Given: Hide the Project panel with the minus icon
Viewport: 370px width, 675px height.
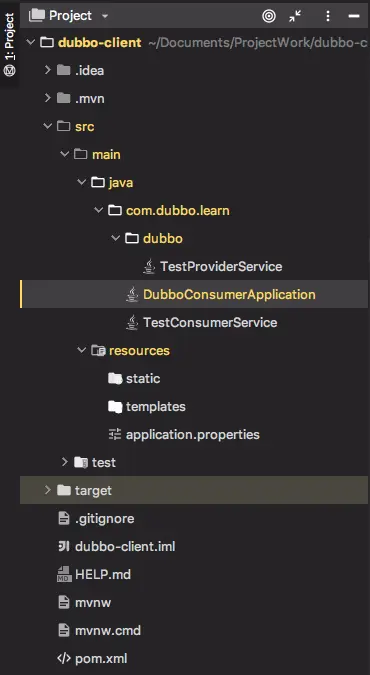Looking at the screenshot, I should (354, 16).
